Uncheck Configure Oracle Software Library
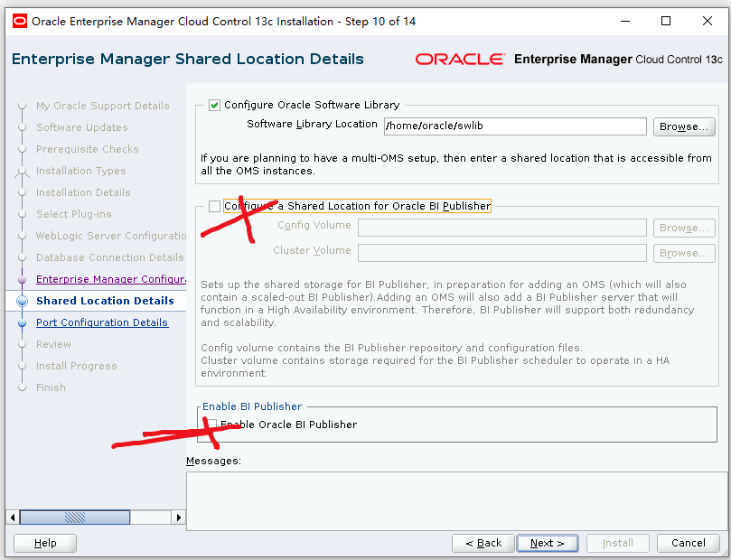Image resolution: width=731 pixels, height=560 pixels. point(214,105)
